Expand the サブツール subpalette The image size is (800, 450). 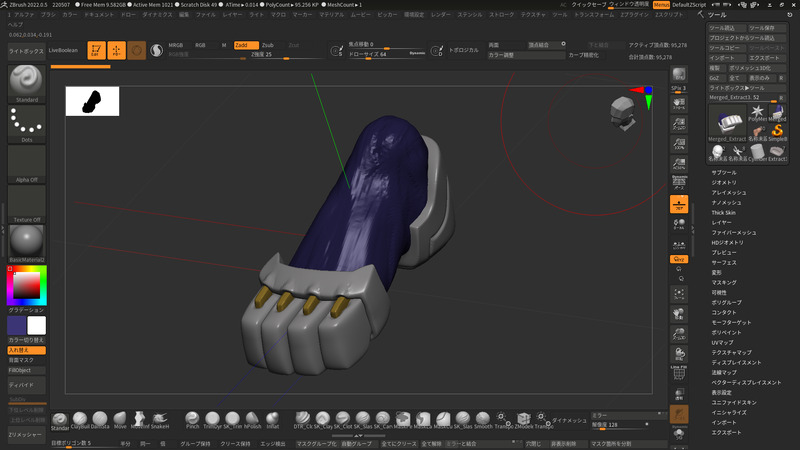pyautogui.click(x=724, y=173)
